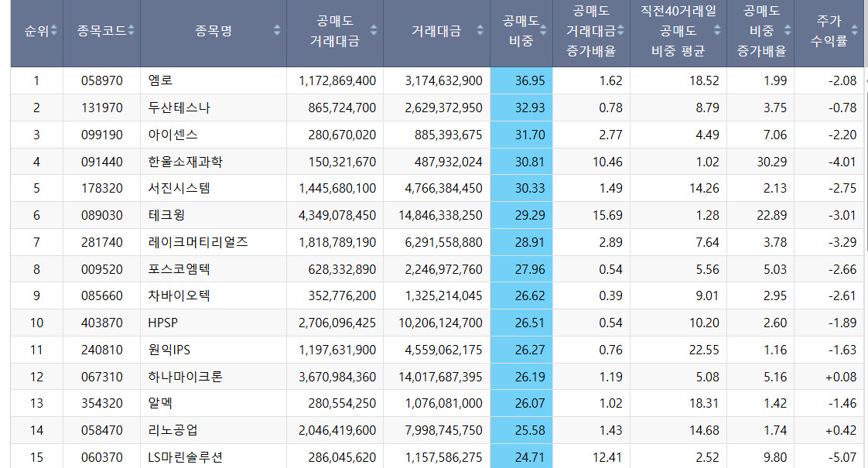
Task: Select stock name 테크윙
Action: click(x=166, y=216)
